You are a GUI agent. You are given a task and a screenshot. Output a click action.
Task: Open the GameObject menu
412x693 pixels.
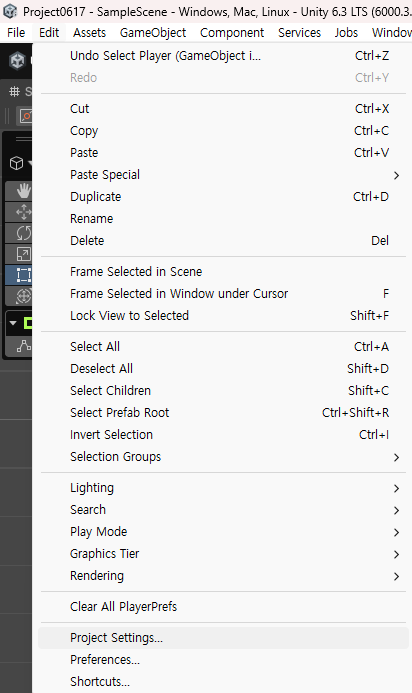[153, 33]
